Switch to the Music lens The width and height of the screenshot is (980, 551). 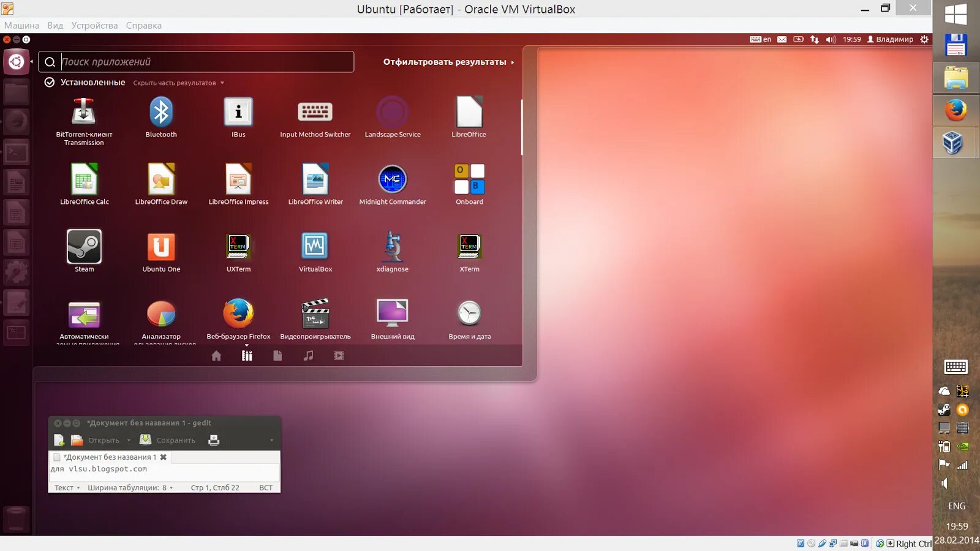(x=308, y=356)
